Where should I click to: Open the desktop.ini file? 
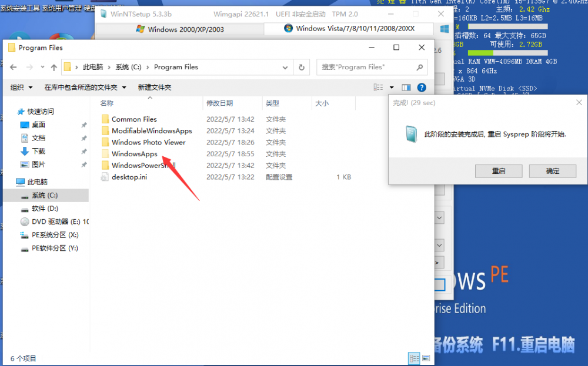coord(129,177)
